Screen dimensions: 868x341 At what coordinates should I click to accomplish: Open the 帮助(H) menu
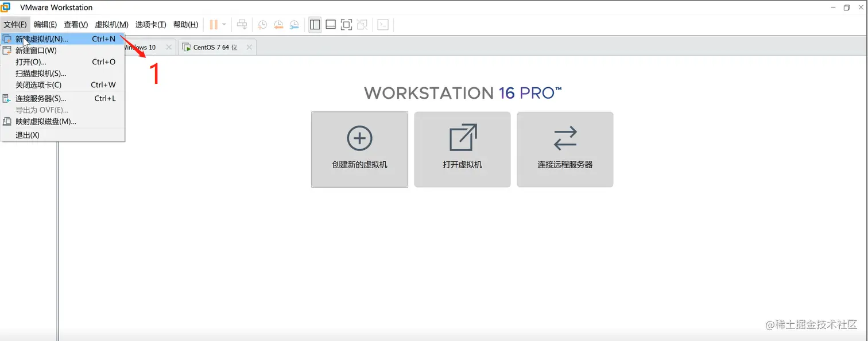(x=185, y=25)
